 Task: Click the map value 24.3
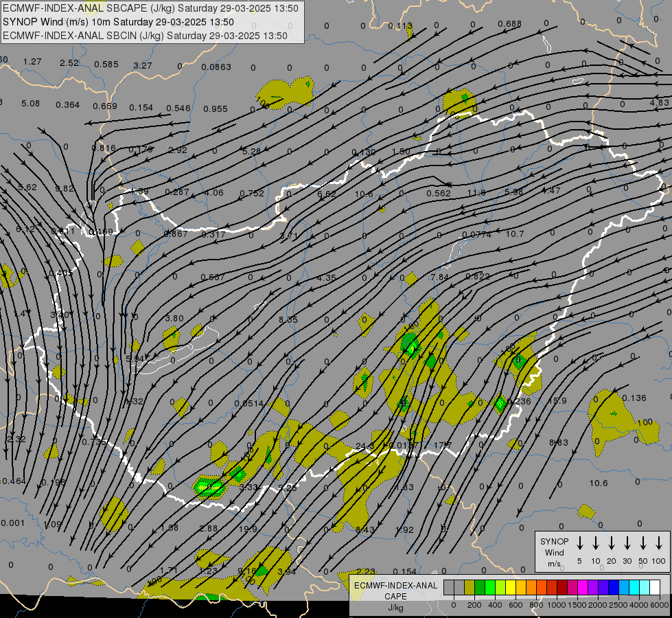[364, 446]
